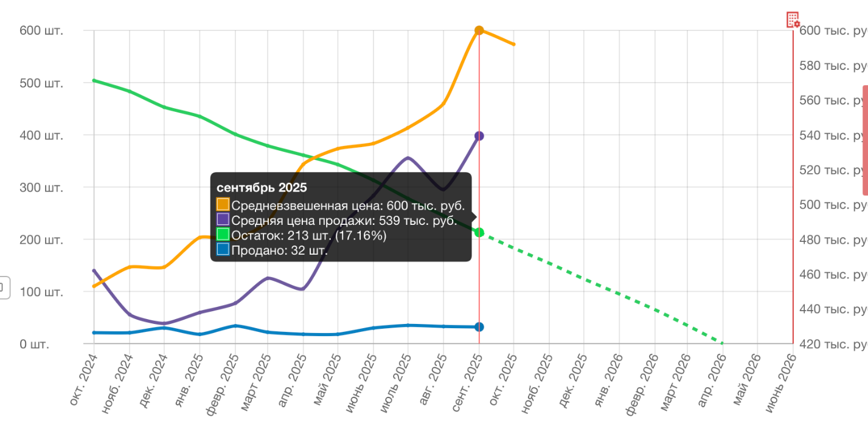Viewport: 868px width, 423px height.
Task: Click the 500 тыс. руб. right axis label
Action: [832, 205]
